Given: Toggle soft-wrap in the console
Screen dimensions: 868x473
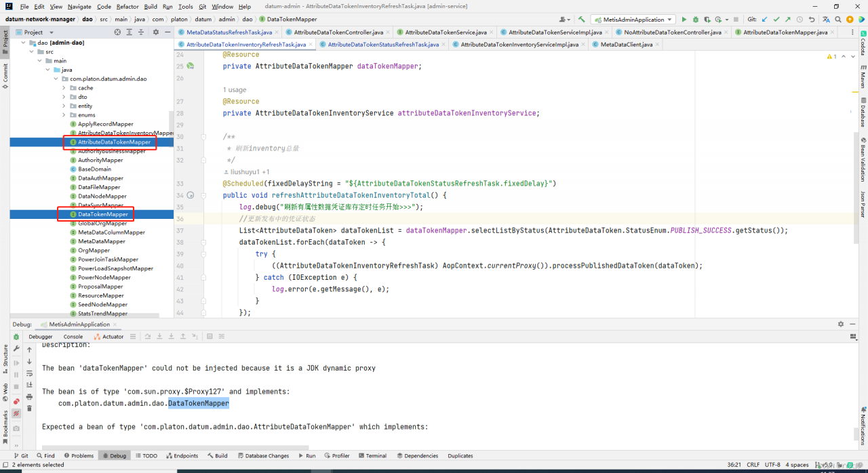Looking at the screenshot, I should 29,373.
